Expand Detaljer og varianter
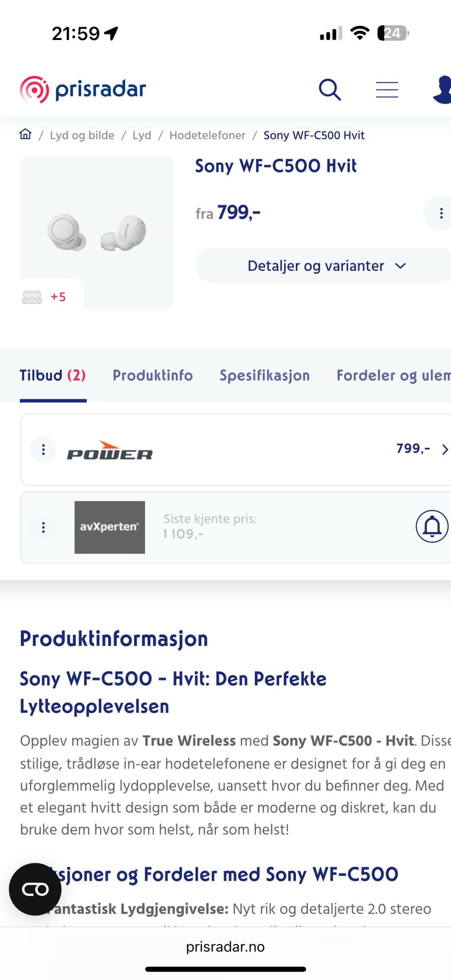This screenshot has height=980, width=451. click(323, 265)
